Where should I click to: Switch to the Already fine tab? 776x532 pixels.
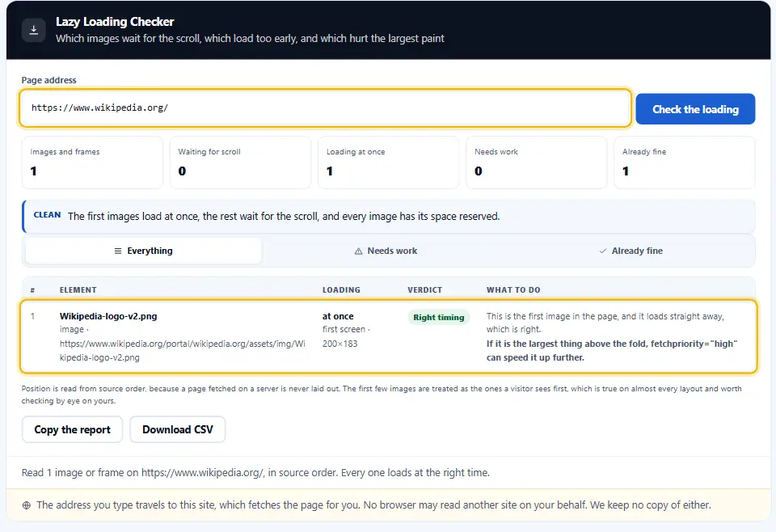pos(630,251)
